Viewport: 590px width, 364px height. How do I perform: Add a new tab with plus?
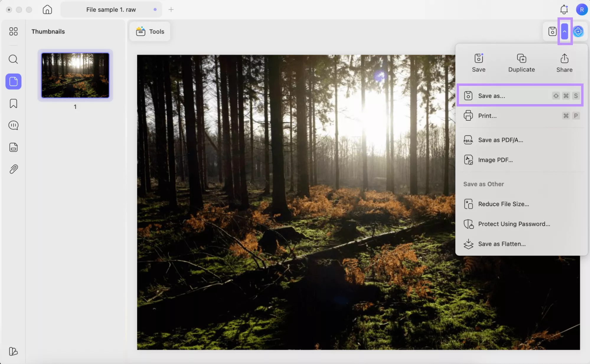[x=171, y=9]
